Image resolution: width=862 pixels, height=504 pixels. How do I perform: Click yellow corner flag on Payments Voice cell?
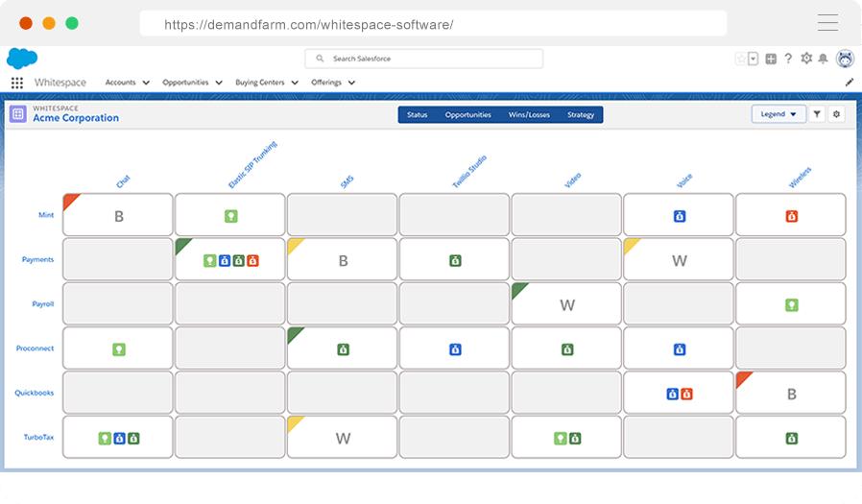(630, 245)
